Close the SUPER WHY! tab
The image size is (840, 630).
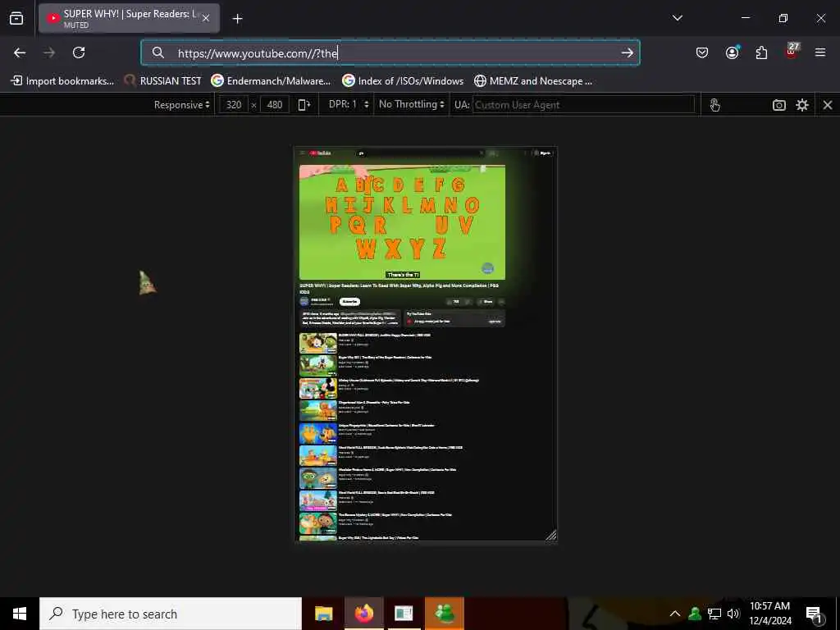(x=206, y=18)
